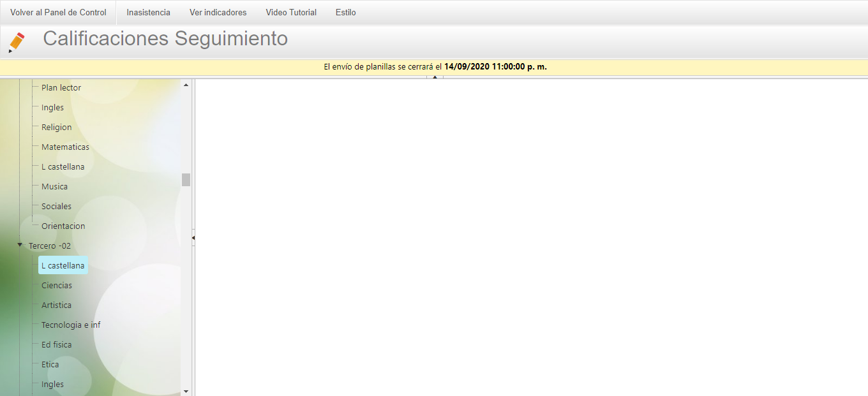Collapse the Tercero -02 tree group
Screen dimensions: 868x396
(20, 245)
